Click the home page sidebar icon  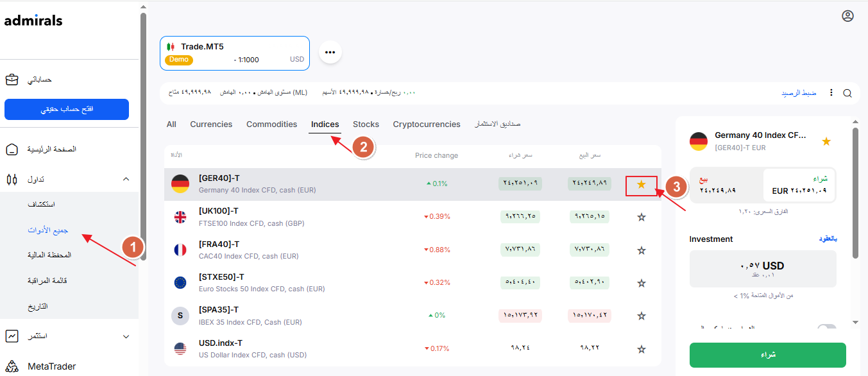[12, 150]
